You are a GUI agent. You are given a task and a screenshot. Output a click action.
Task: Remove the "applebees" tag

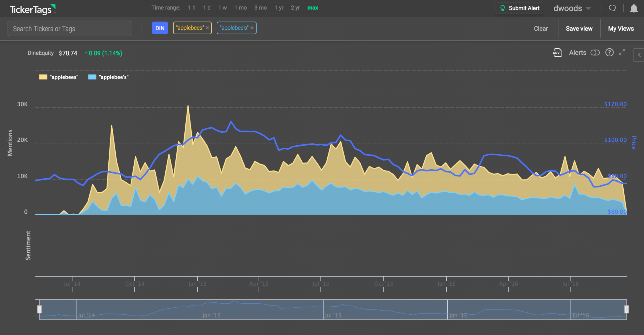coord(207,28)
